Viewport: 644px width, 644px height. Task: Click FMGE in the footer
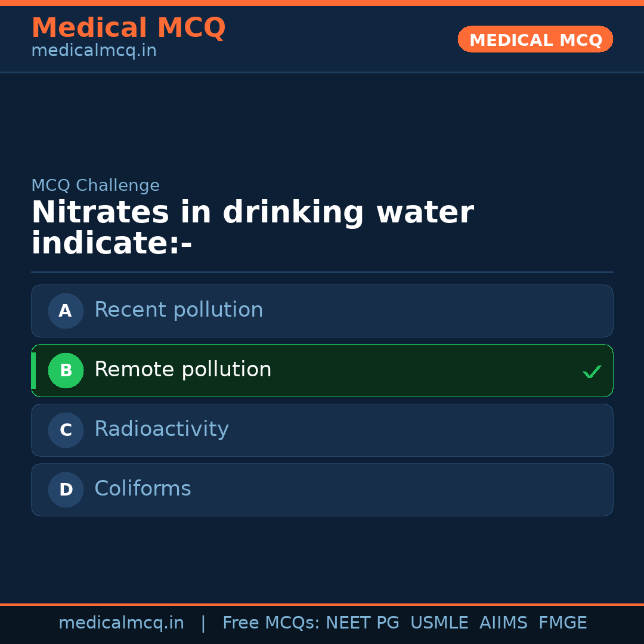[x=562, y=623]
